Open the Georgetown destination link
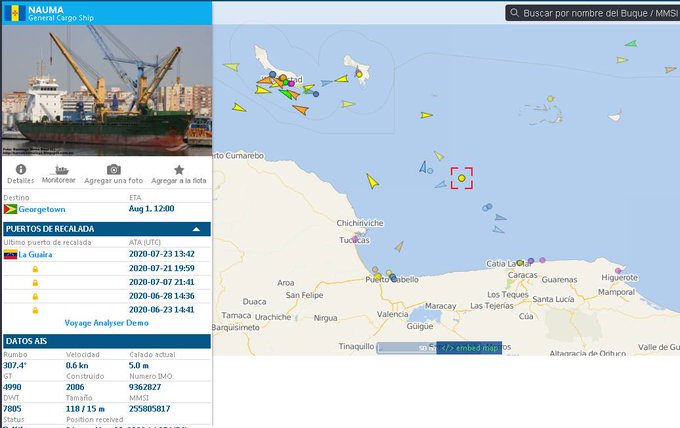Screen dimensions: 680x428 42,209
